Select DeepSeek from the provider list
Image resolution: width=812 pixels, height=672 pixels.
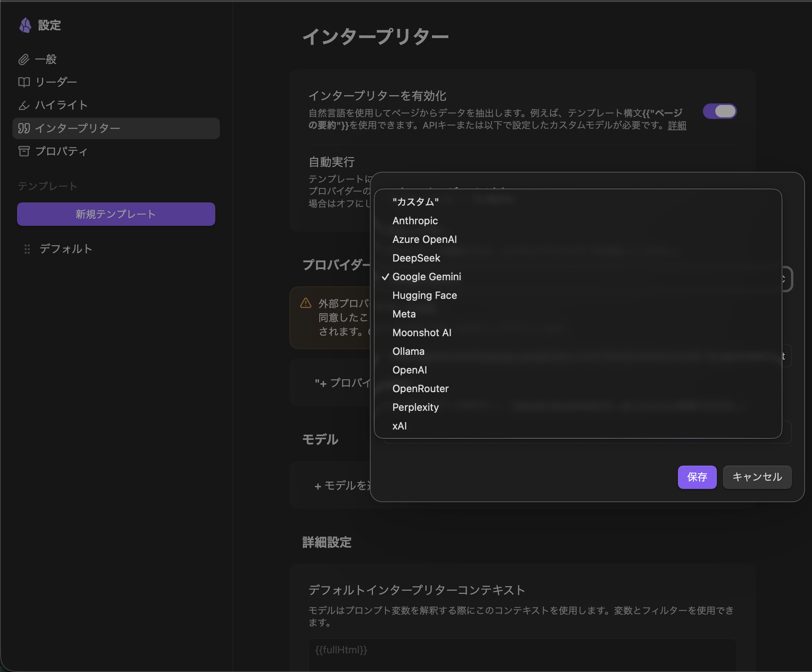point(578,258)
